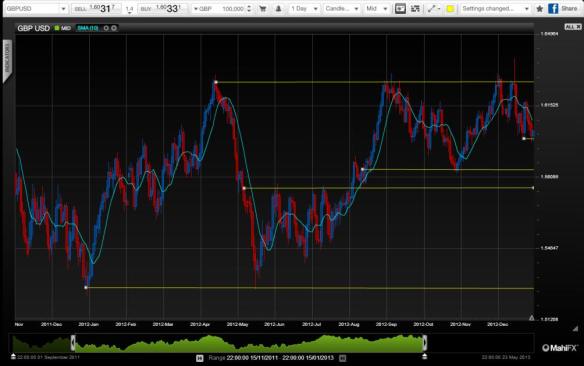Click the SELL price button
This screenshot has width=584, height=366.
coord(96,9)
